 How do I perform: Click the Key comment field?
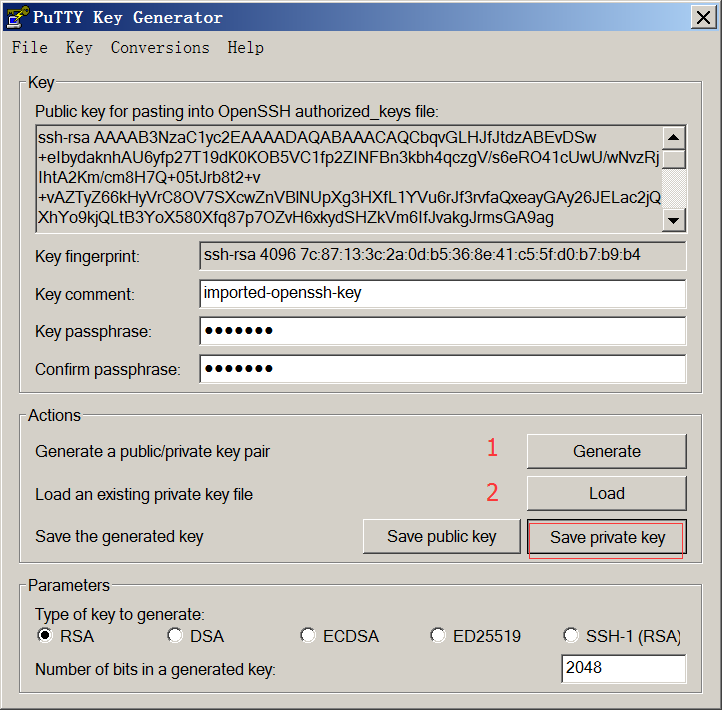[443, 294]
